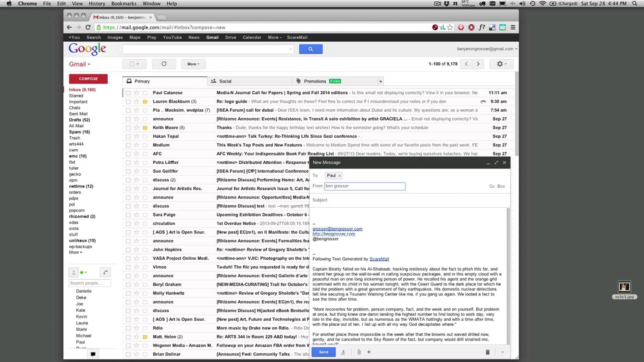
Task: Star the Paul Catanese email
Action: (x=137, y=93)
